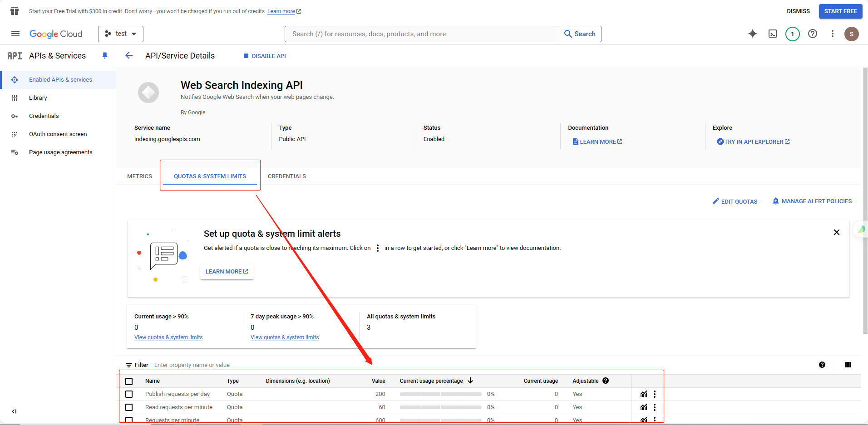
Task: Show usage chart for Publish requests per day
Action: point(643,394)
